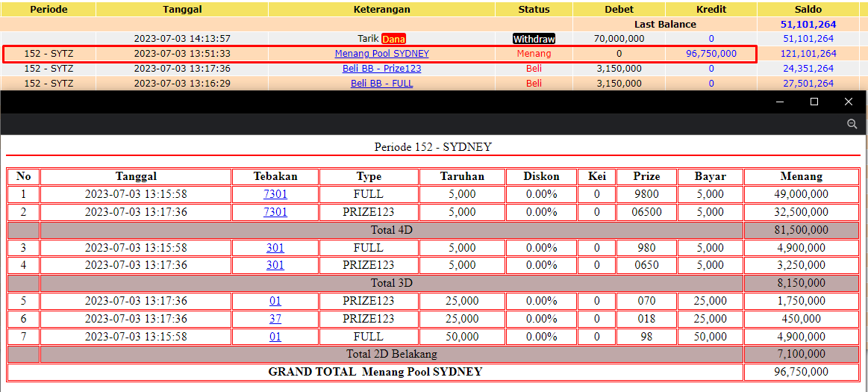The height and width of the screenshot is (392, 868).
Task: Click tebakan 01 in row 5
Action: [x=275, y=301]
